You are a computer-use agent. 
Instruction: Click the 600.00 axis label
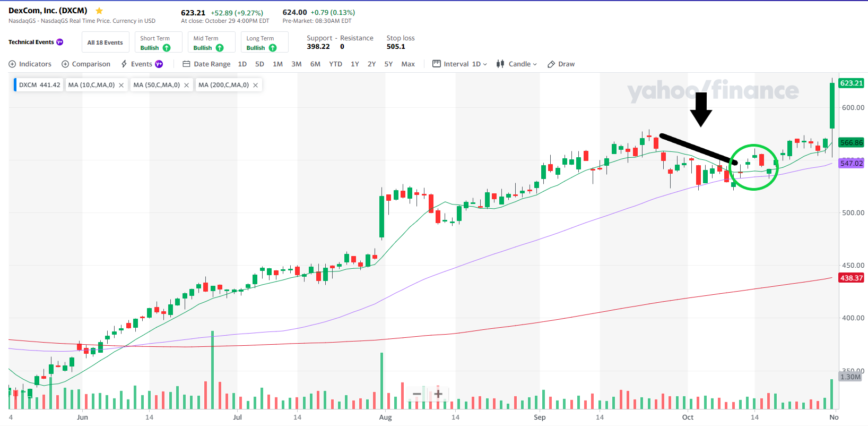point(853,107)
